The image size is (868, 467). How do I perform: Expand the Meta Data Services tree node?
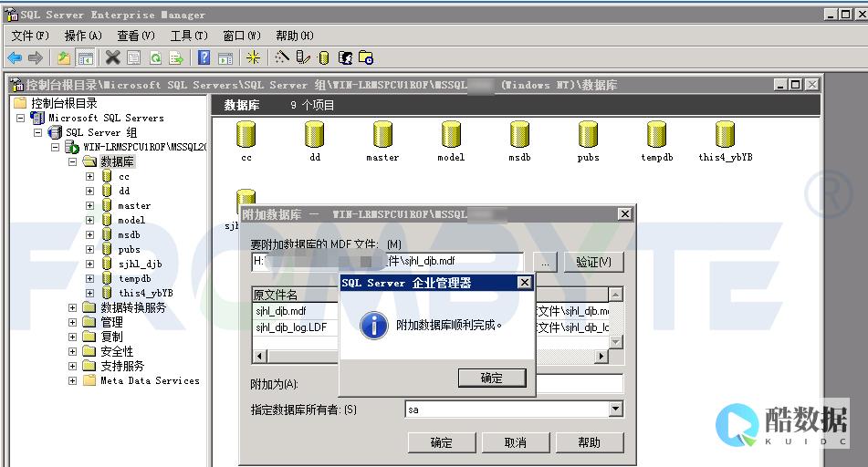(72, 380)
